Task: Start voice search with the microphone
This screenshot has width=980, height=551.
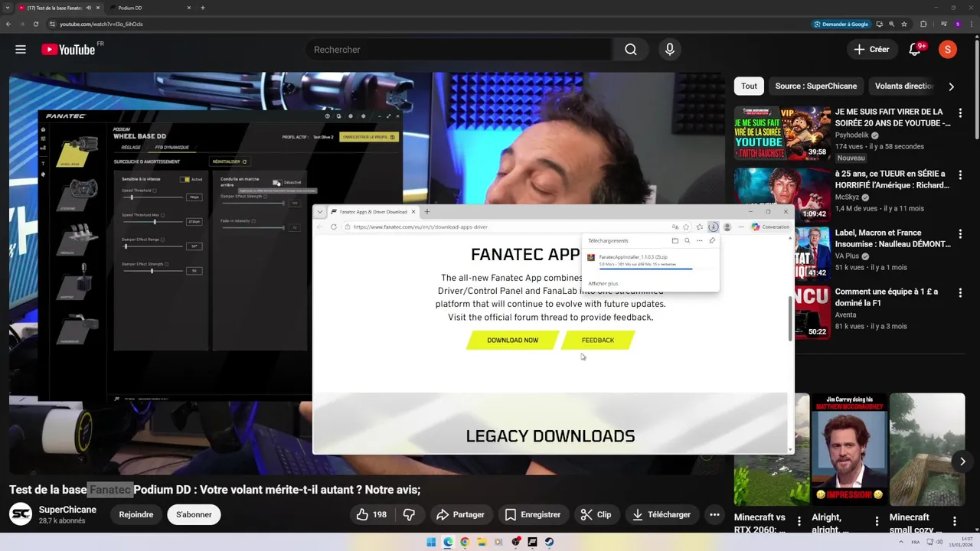Action: pyautogui.click(x=670, y=50)
